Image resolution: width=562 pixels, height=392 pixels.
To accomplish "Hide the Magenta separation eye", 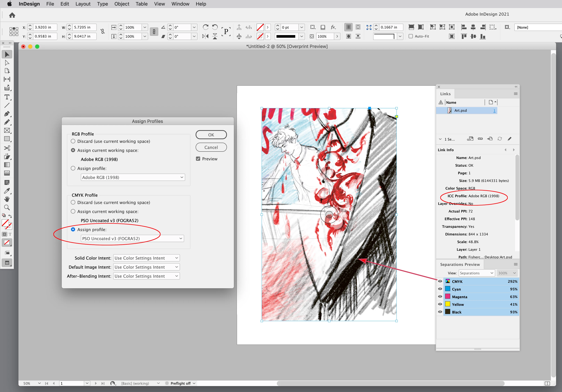I will (440, 297).
